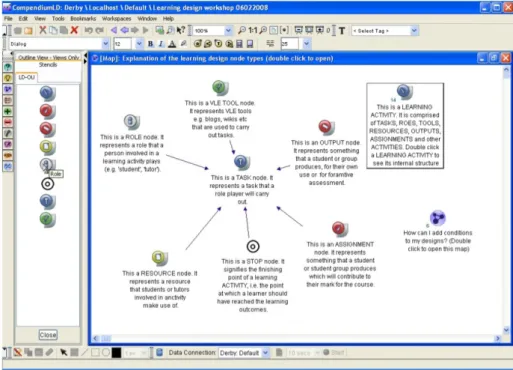Select the Output stencil icon
The width and height of the screenshot is (513, 370).
(x=47, y=129)
